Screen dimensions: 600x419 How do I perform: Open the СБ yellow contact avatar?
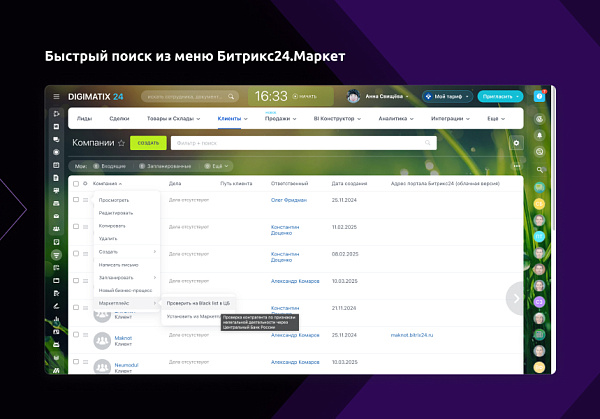click(x=539, y=204)
